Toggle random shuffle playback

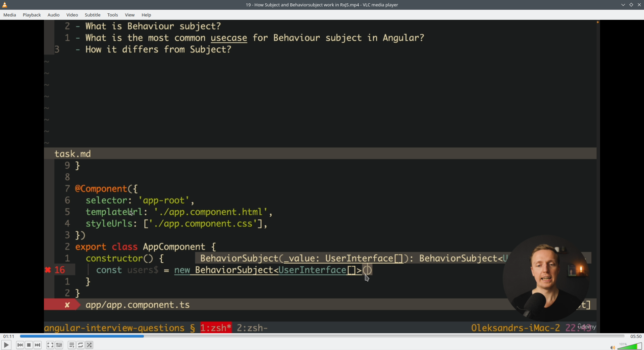tap(89, 345)
